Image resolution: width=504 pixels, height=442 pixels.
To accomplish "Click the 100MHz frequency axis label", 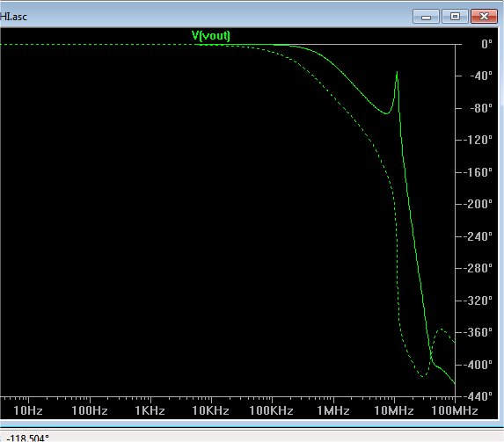I will (455, 411).
